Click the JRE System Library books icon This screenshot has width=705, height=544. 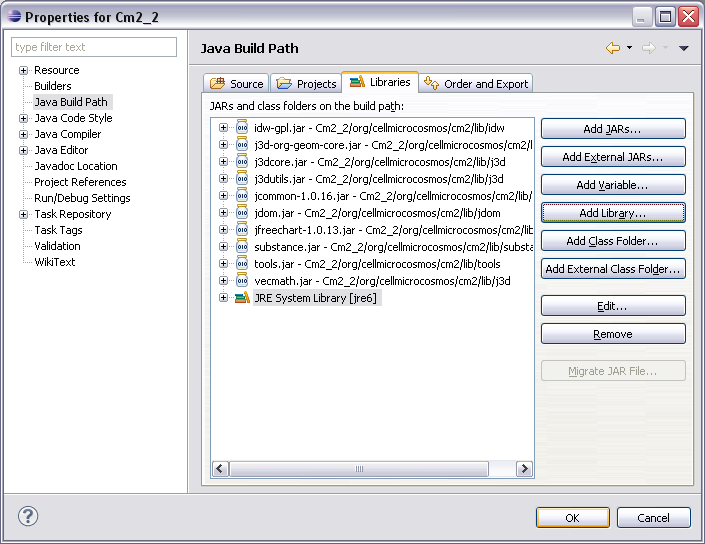(x=242, y=298)
